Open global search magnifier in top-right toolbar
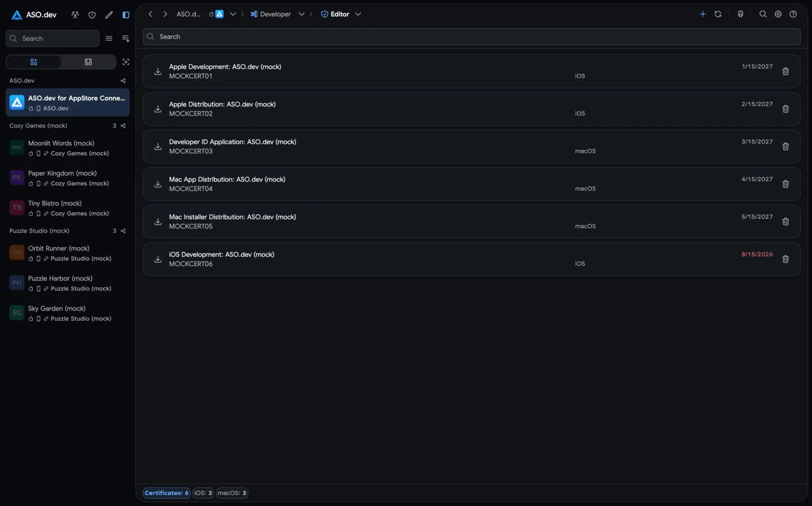 tap(763, 14)
